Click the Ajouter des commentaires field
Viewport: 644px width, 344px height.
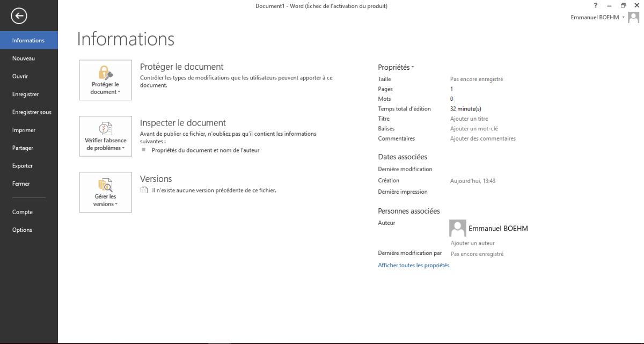tap(483, 138)
